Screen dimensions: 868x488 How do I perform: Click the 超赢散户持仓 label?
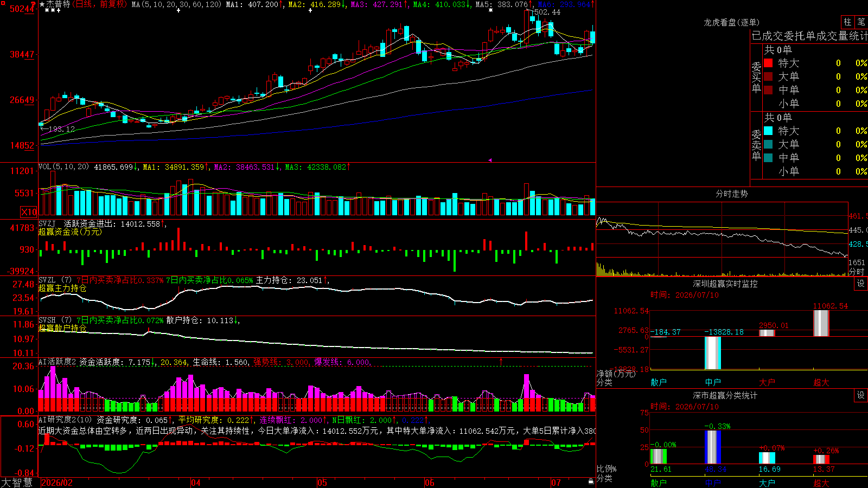point(62,328)
